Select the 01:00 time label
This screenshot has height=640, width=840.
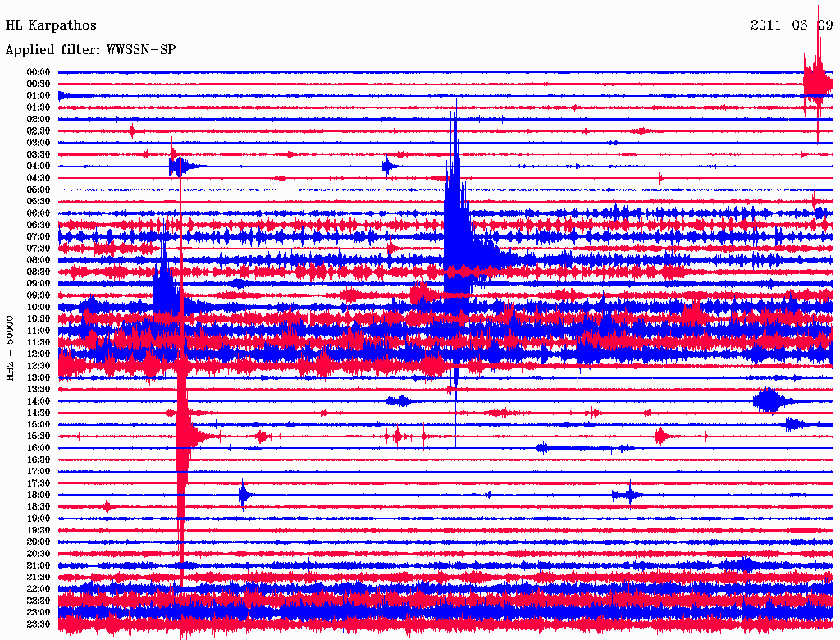click(x=38, y=96)
